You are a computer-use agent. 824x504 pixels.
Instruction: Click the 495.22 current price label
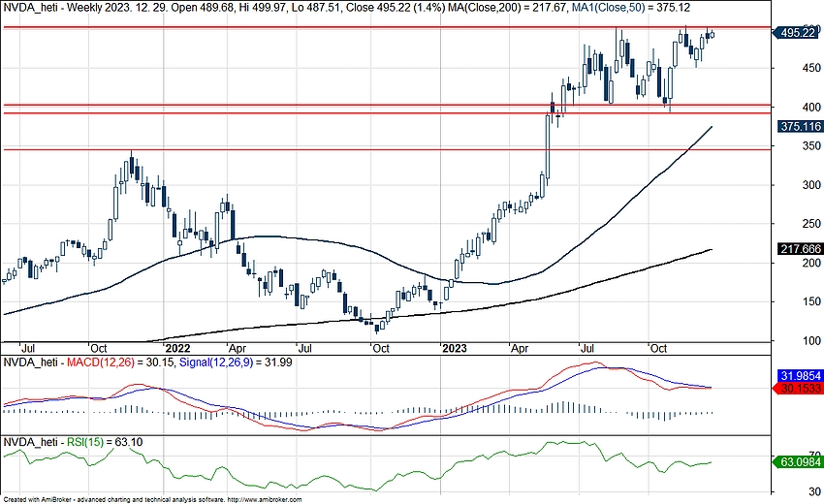coord(798,33)
